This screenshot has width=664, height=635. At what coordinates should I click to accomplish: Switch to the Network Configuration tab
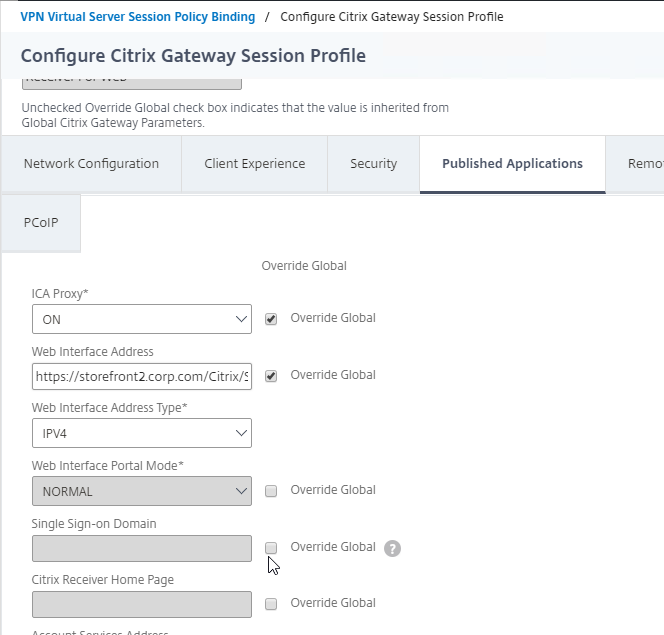point(91,164)
